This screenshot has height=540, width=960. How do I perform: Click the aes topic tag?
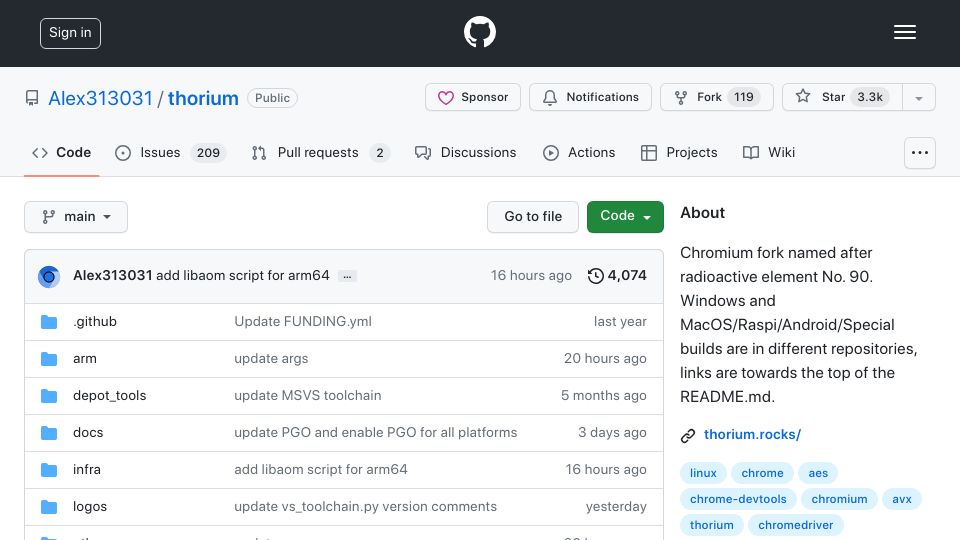click(818, 473)
